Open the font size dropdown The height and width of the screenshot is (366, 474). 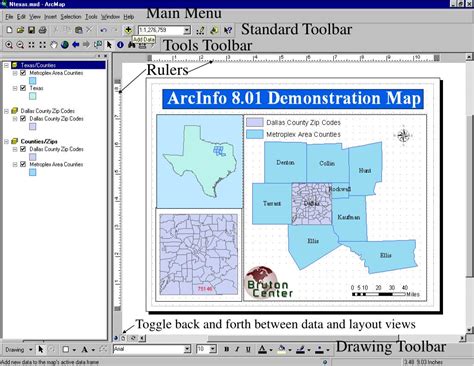(213, 349)
